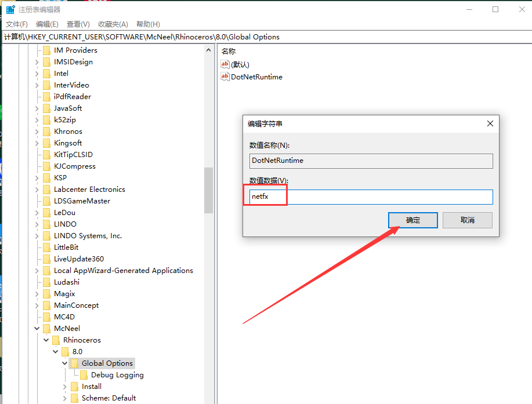Collapse the 8.0 key
532x404 pixels.
coord(55,351)
